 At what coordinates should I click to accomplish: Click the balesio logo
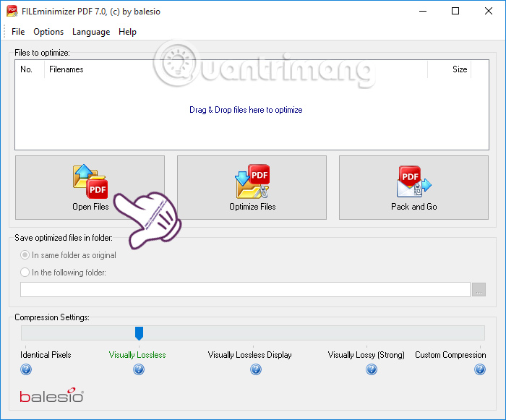[x=51, y=395]
